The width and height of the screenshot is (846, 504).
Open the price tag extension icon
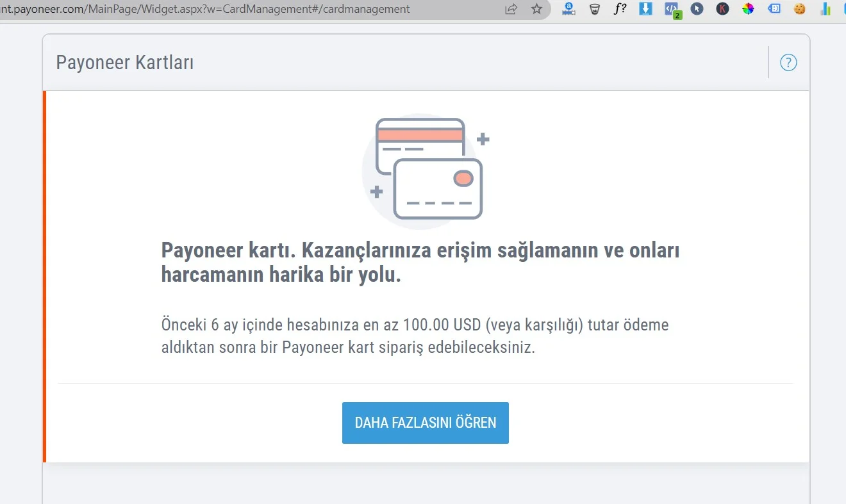[774, 8]
